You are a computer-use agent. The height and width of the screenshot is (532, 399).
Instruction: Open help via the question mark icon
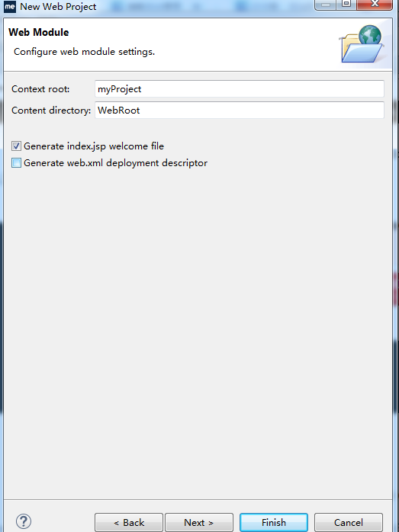click(x=24, y=521)
